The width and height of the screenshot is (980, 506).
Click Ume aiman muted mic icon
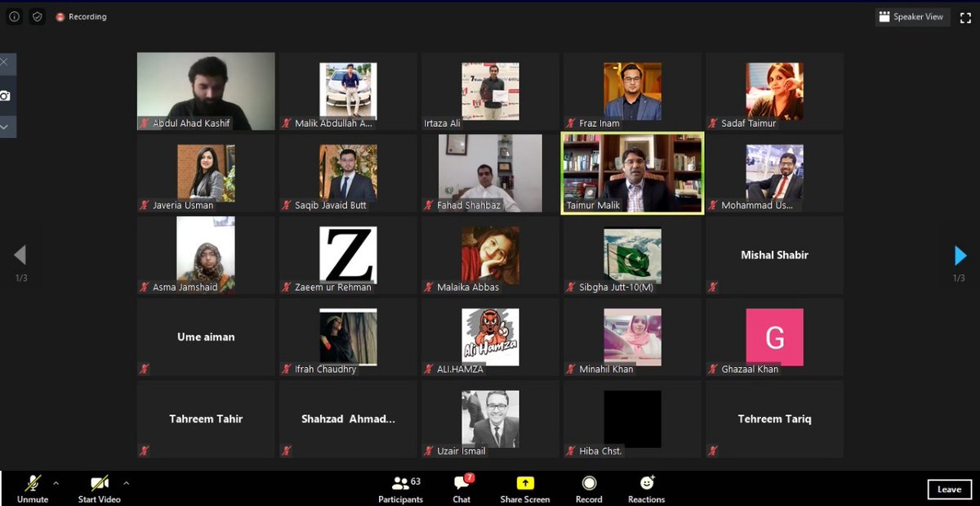click(x=145, y=369)
